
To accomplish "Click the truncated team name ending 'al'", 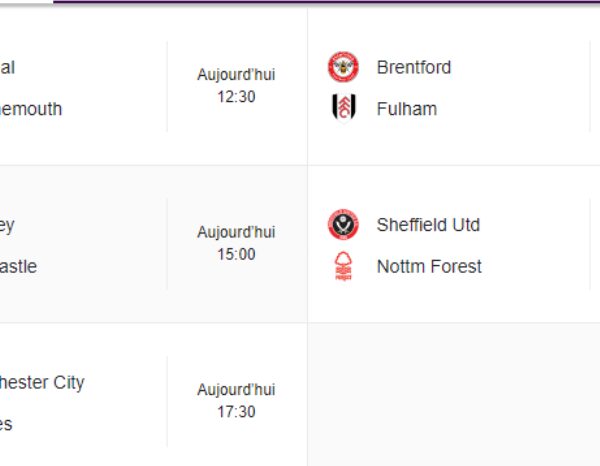I will coord(7,67).
